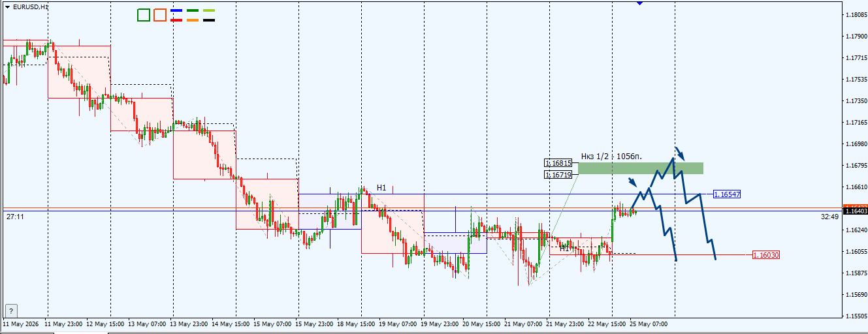The height and width of the screenshot is (334, 868).
Task: Click the 1.15690 price scale value
Action: pos(856,294)
